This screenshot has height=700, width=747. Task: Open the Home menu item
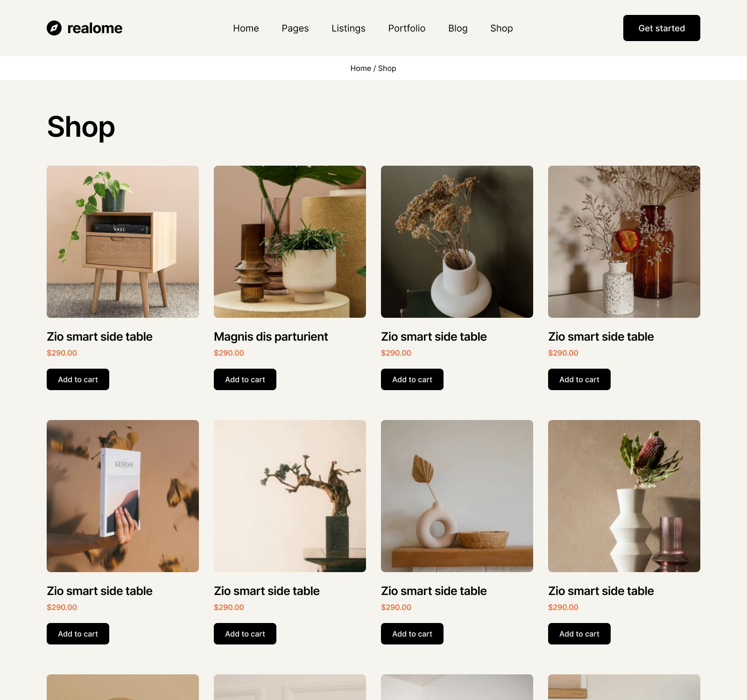pos(246,28)
